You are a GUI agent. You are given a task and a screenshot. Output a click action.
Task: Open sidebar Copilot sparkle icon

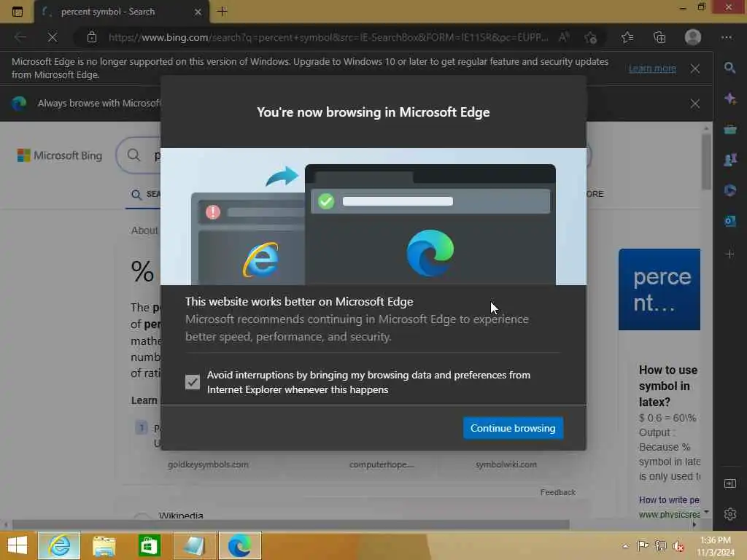[x=729, y=98]
